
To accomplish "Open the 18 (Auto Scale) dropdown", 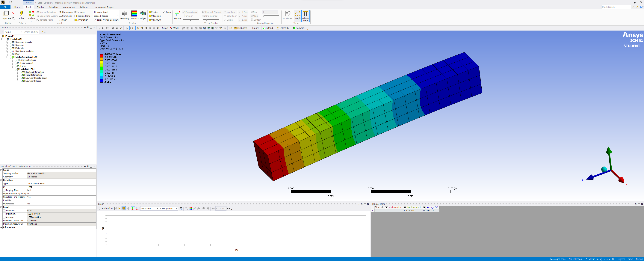I will [x=106, y=12].
